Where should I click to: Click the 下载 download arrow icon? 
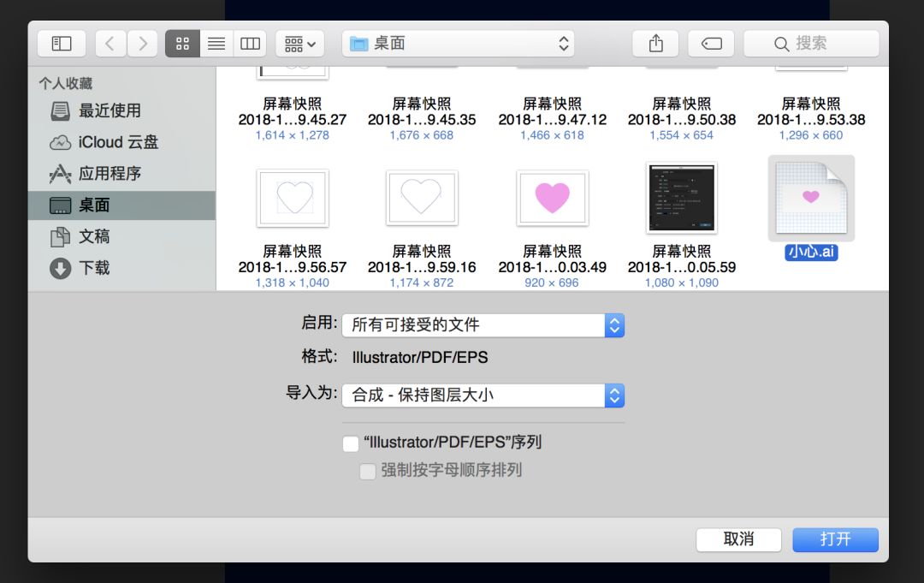pos(60,268)
